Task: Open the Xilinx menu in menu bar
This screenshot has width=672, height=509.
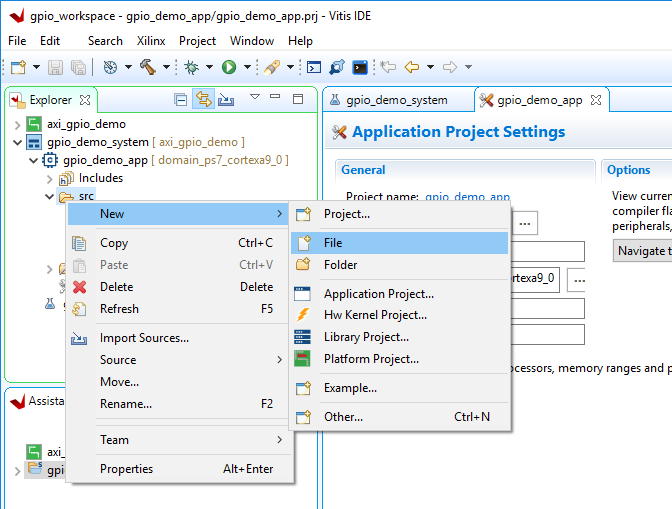Action: [150, 41]
